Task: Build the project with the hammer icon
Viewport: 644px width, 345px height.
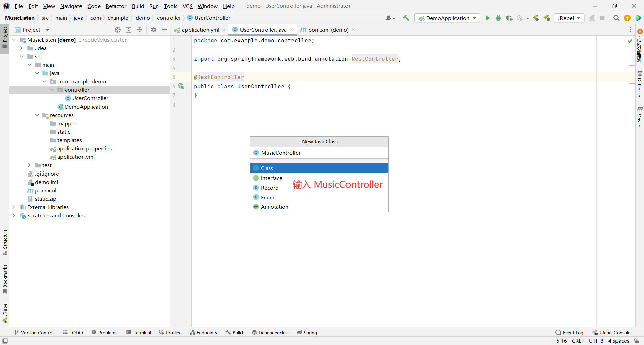Action: tap(406, 18)
